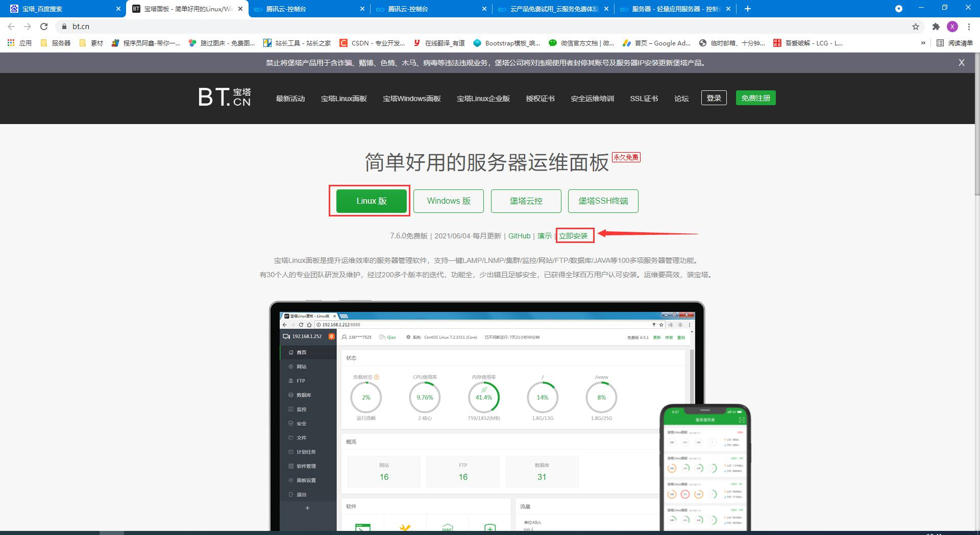Click the browser back arrow
This screenshot has height=535, width=980.
[x=11, y=27]
